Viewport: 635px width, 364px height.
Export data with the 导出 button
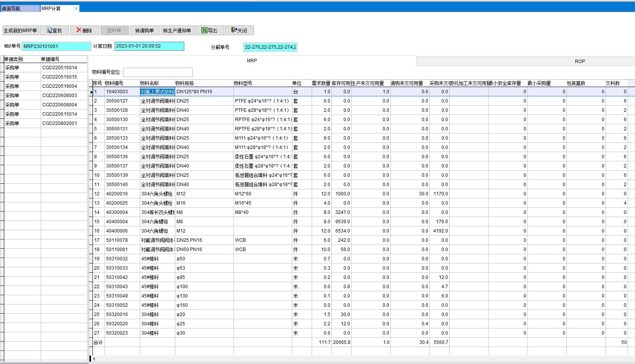(209, 31)
